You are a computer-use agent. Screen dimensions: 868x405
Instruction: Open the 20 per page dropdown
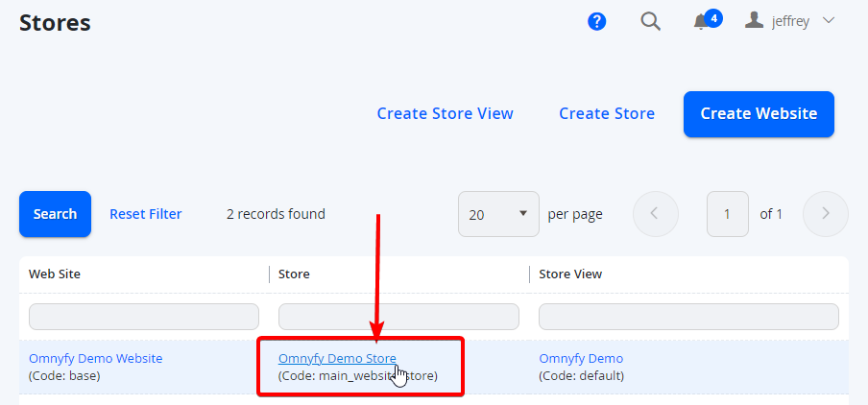click(x=498, y=214)
